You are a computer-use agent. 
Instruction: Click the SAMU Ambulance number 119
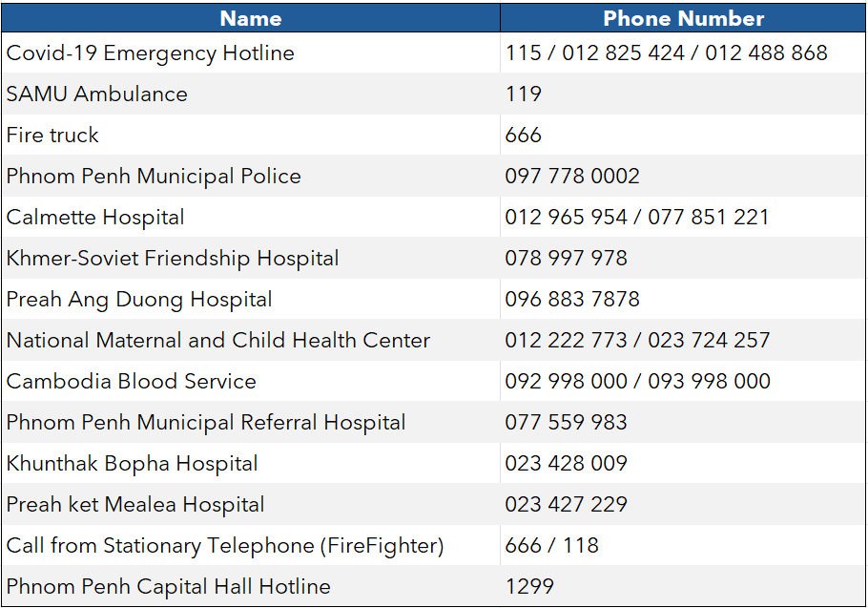[x=524, y=94]
